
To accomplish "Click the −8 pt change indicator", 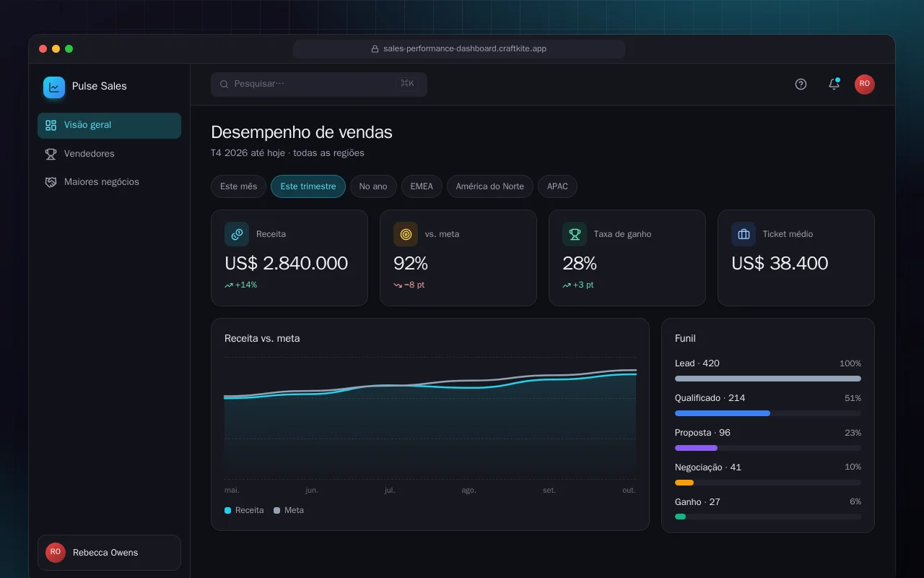I will click(409, 285).
